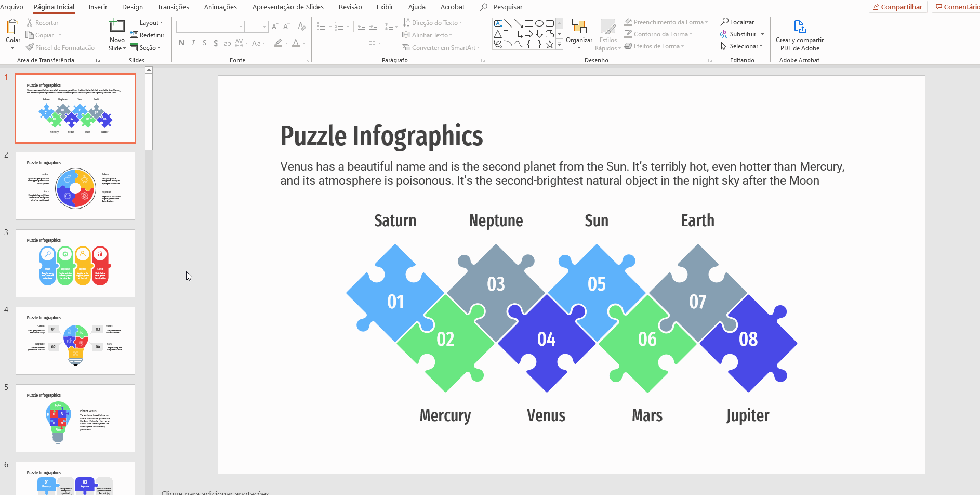Click Converter em SmartArt
The width and height of the screenshot is (980, 495).
(441, 47)
